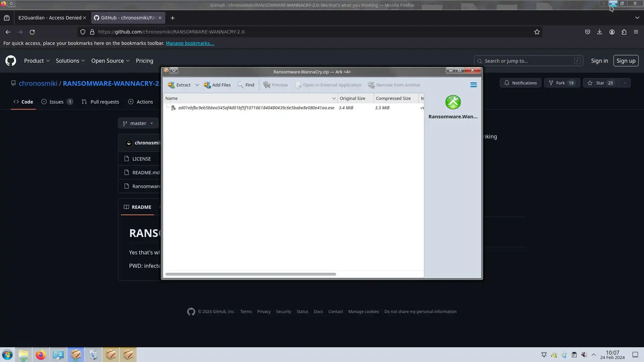Expand the Product navigation menu
Screen dimensions: 644x362
(x=37, y=61)
